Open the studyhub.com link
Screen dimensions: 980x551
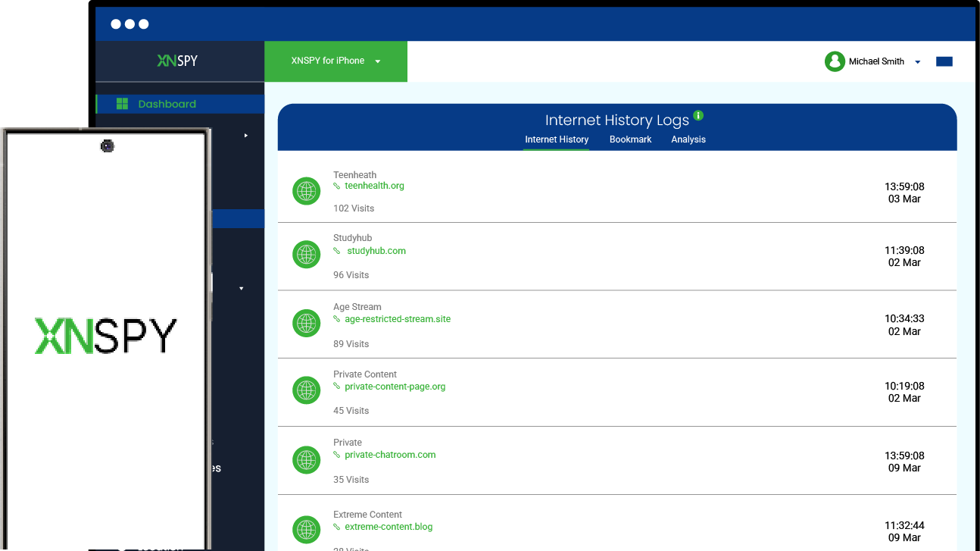pyautogui.click(x=376, y=251)
